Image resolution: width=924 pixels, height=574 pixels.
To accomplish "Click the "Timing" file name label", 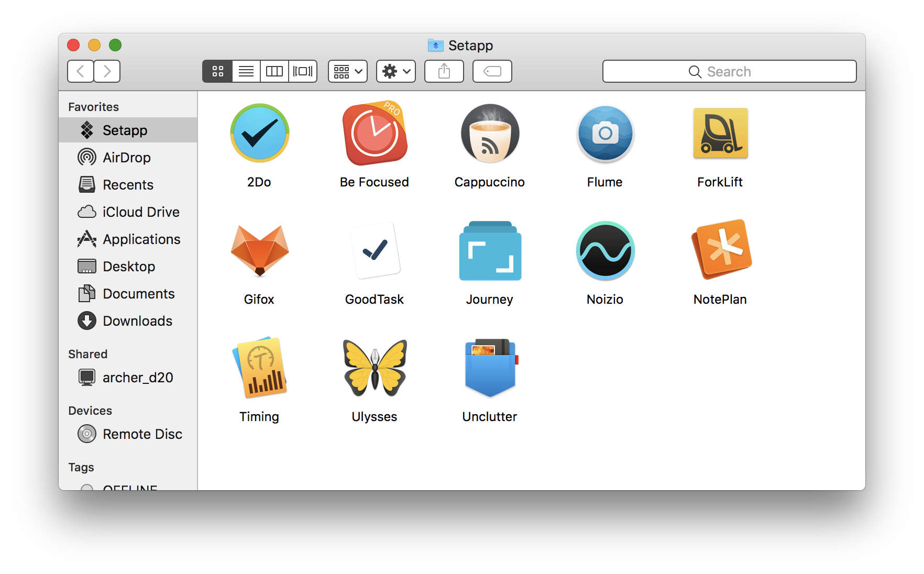I will [x=259, y=416].
